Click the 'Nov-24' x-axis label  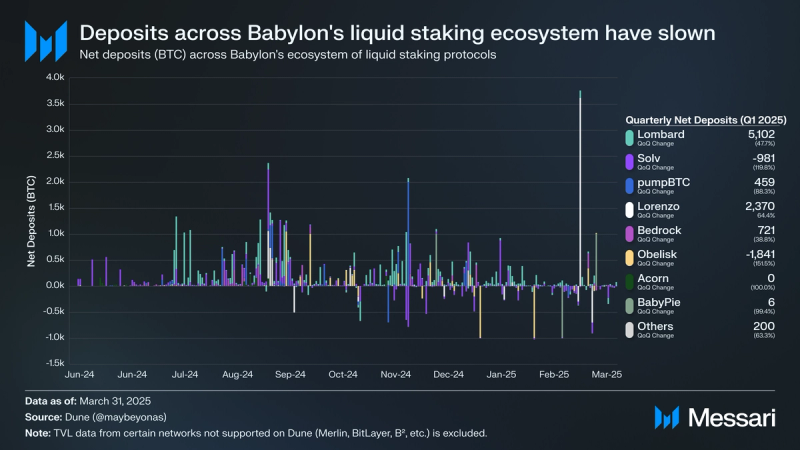click(395, 374)
